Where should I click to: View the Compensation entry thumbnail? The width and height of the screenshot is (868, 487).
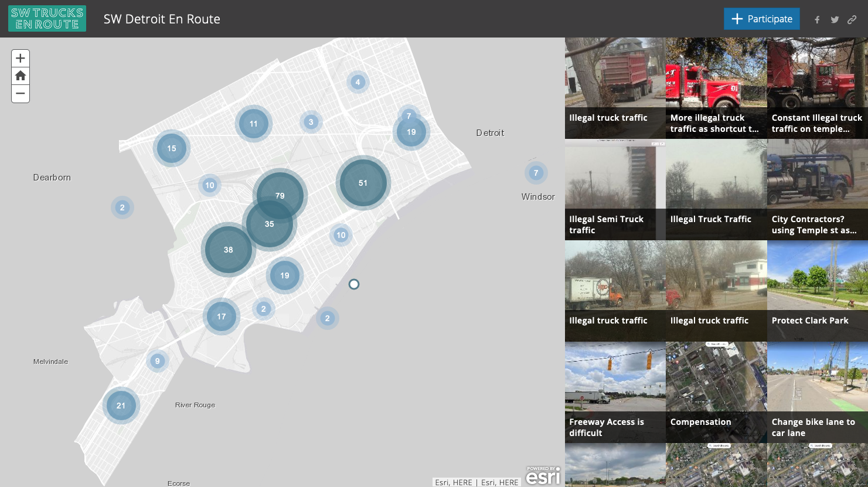716,392
